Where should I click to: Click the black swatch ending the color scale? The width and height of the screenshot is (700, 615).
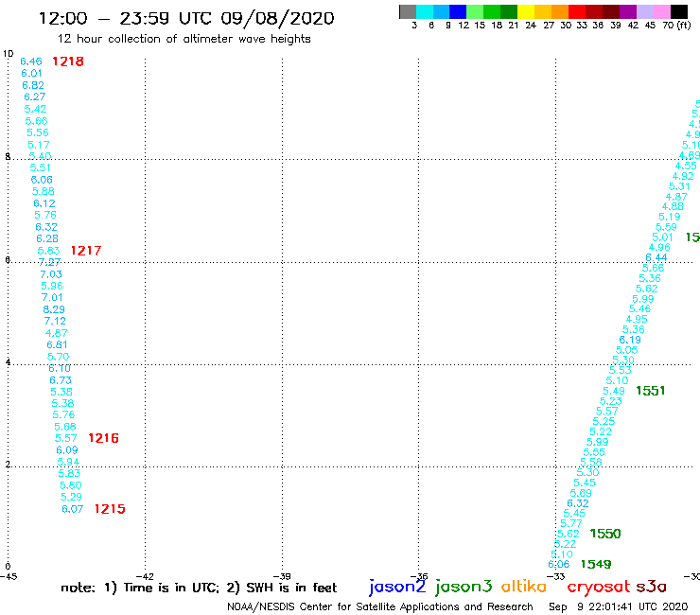tap(679, 11)
